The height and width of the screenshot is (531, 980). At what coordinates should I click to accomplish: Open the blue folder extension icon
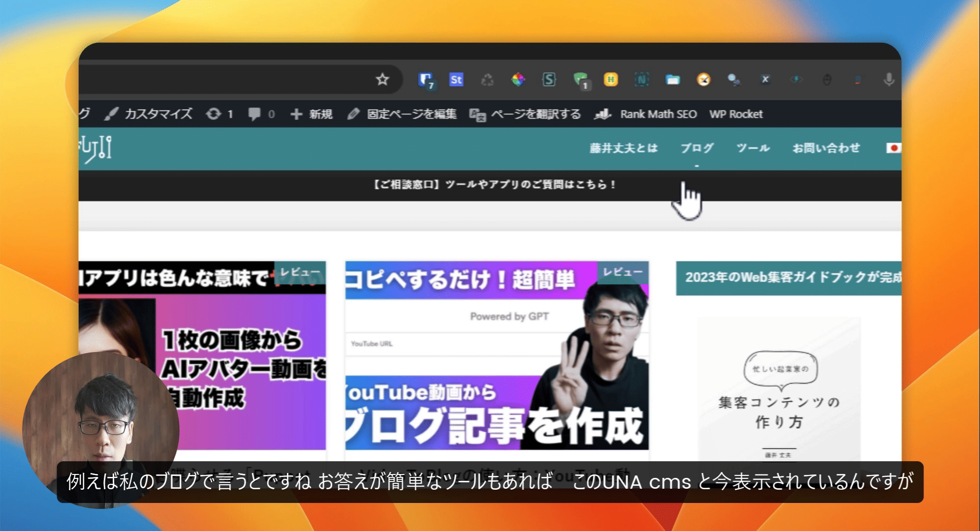[673, 80]
